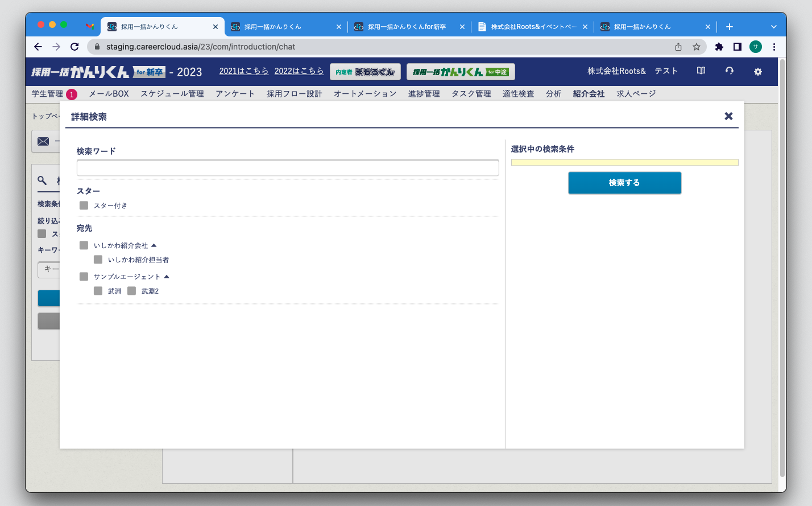Tick the 武淵2 checkbox
The height and width of the screenshot is (506, 812).
pos(132,291)
